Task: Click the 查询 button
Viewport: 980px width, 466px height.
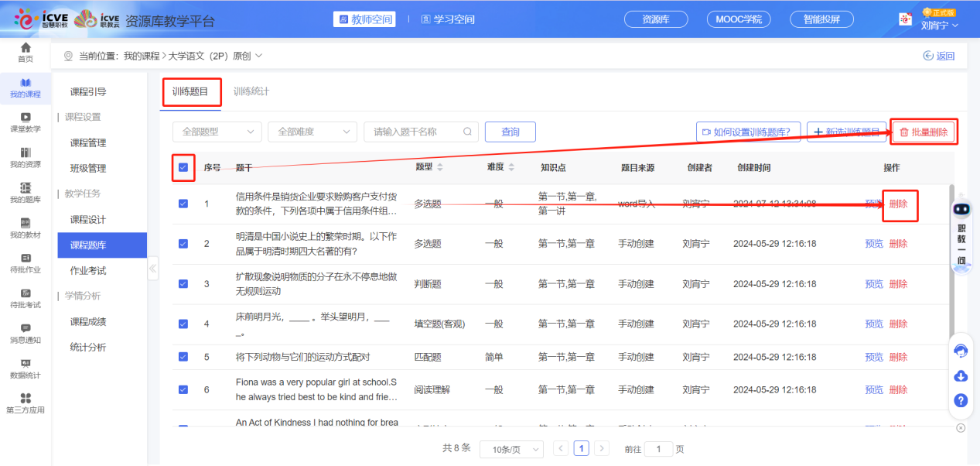Action: (510, 132)
